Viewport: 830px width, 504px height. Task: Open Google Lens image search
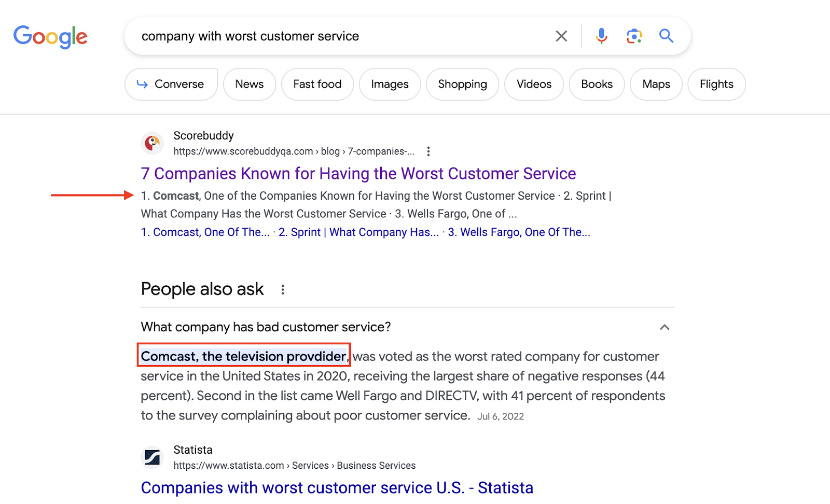pyautogui.click(x=634, y=36)
